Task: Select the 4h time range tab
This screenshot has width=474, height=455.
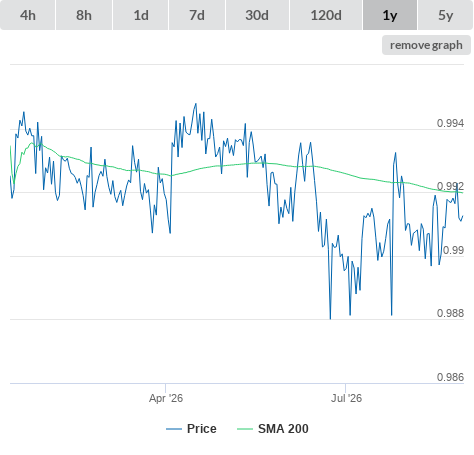Action: pyautogui.click(x=28, y=15)
